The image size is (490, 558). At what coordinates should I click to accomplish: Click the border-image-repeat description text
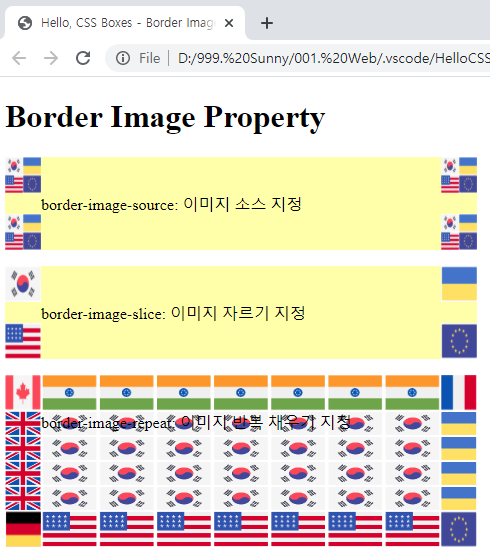click(196, 422)
